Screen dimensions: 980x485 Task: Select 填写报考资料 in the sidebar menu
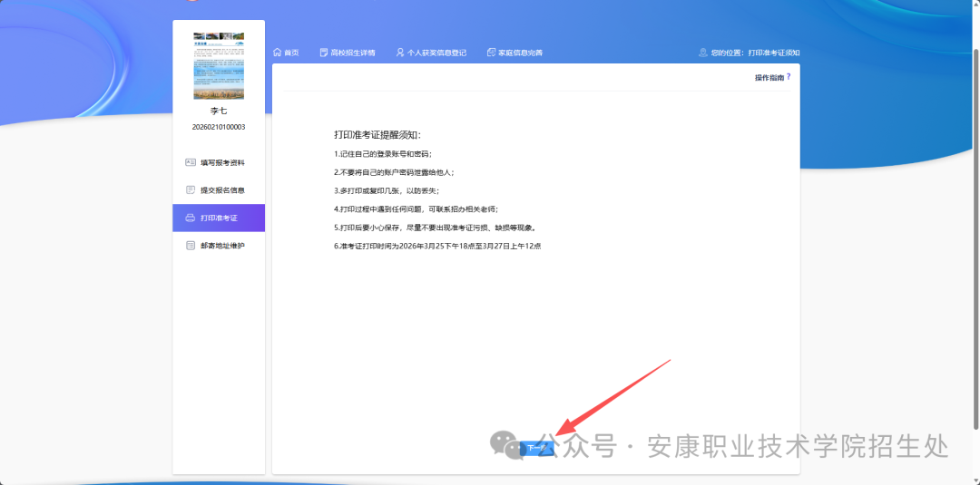222,163
